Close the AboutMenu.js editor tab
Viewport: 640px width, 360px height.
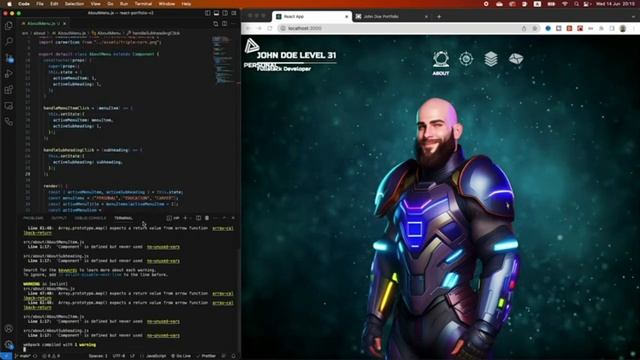(65, 24)
